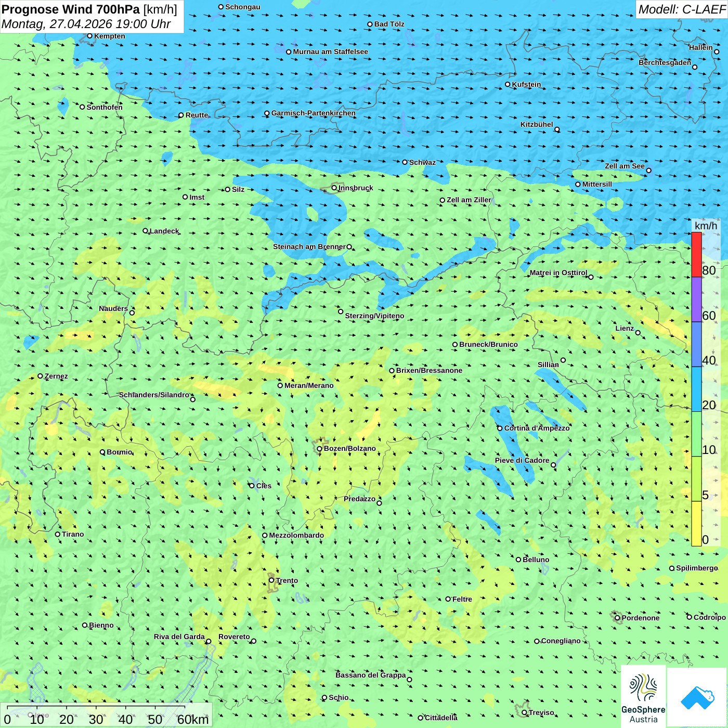Image resolution: width=728 pixels, height=728 pixels.
Task: Click the Bozen/Bolzano city marker
Action: point(319,448)
